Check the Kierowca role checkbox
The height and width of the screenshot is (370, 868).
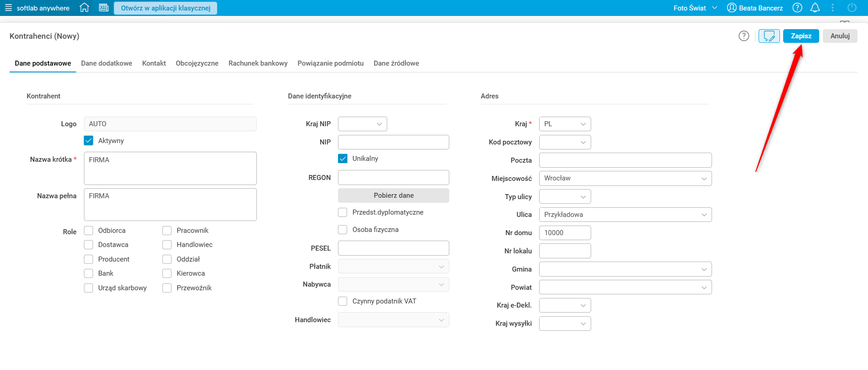pos(167,273)
